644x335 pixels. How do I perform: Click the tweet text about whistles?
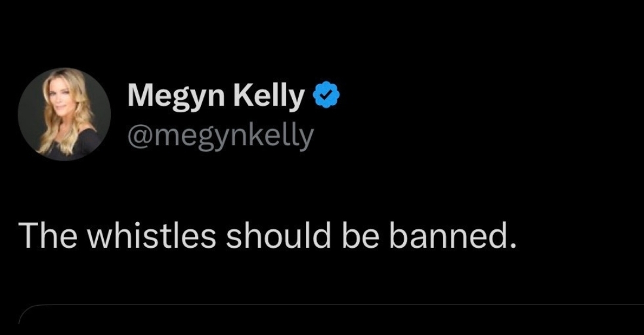pyautogui.click(x=268, y=236)
